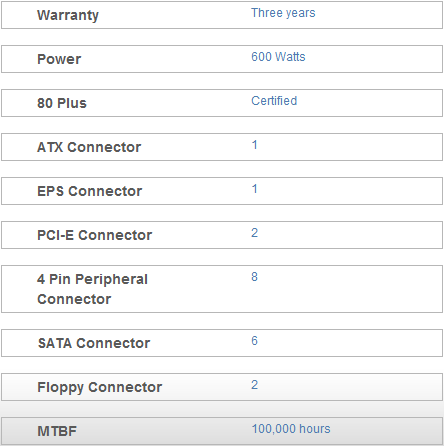Select the 100,000 hours MTBF value
The width and height of the screenshot is (444, 446).
(291, 429)
